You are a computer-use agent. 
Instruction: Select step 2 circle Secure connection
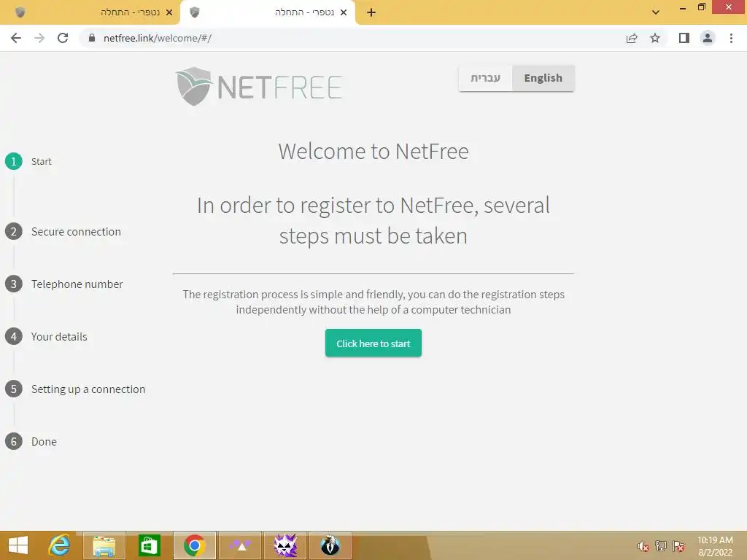[x=14, y=231]
